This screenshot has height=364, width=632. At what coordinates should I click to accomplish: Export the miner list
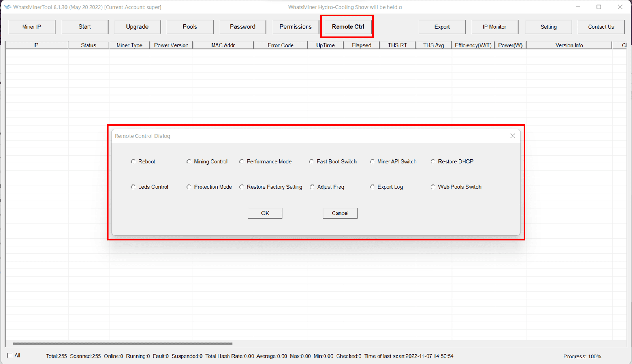pos(442,27)
